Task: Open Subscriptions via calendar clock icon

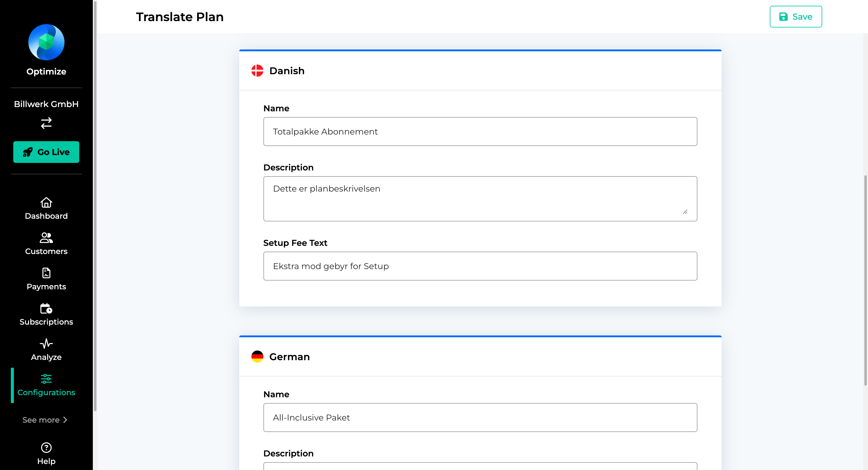Action: (46, 308)
